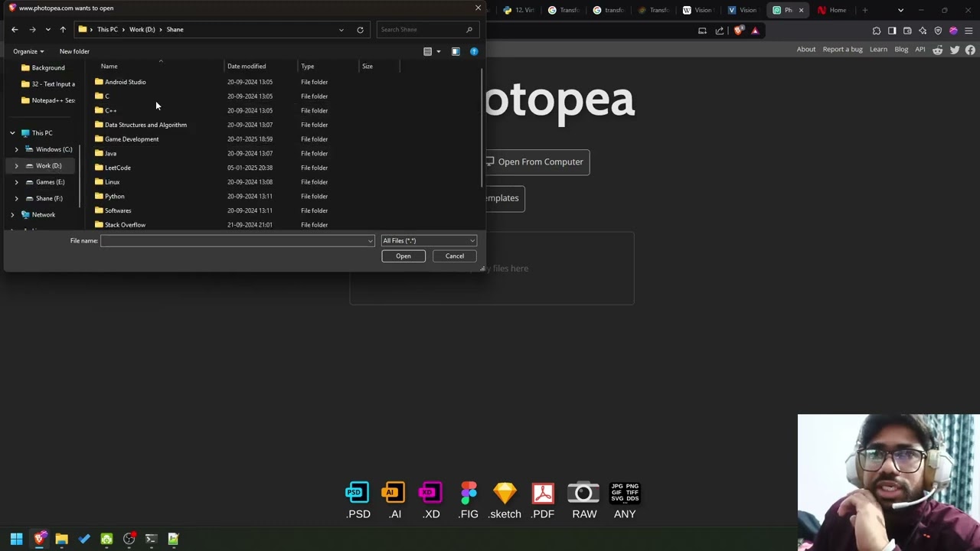Open the view options dropdown arrow
Image resolution: width=980 pixels, height=551 pixels.
coord(439,51)
